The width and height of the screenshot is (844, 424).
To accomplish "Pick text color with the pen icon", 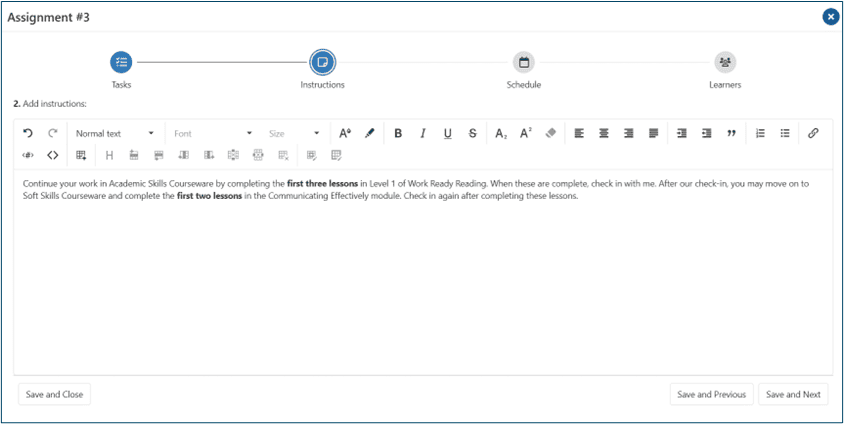I will [x=370, y=133].
